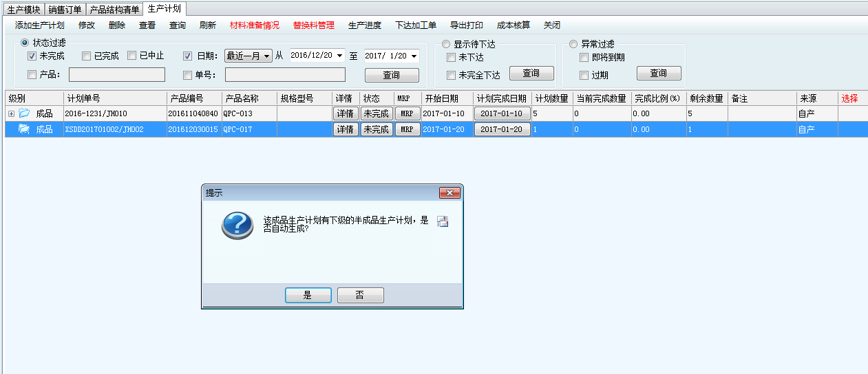Switch to the 产品结构清单 tab
Image resolution: width=868 pixels, height=374 pixels.
pos(115,10)
